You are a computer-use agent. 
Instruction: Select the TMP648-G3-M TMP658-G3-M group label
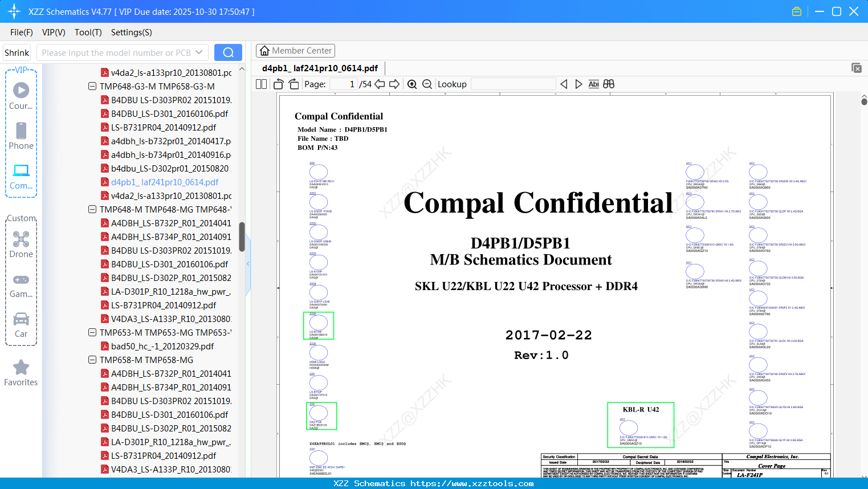(157, 86)
